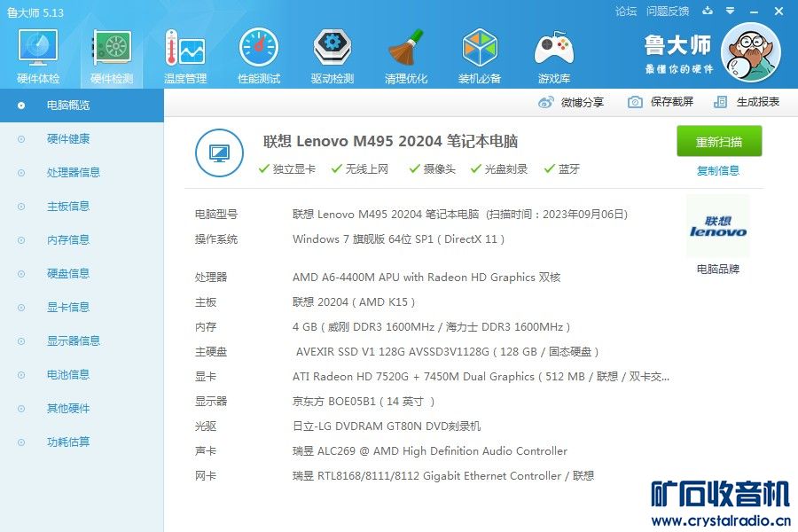
Task: Click the 瑞昱 RTL8168 network card value
Action: 443,476
